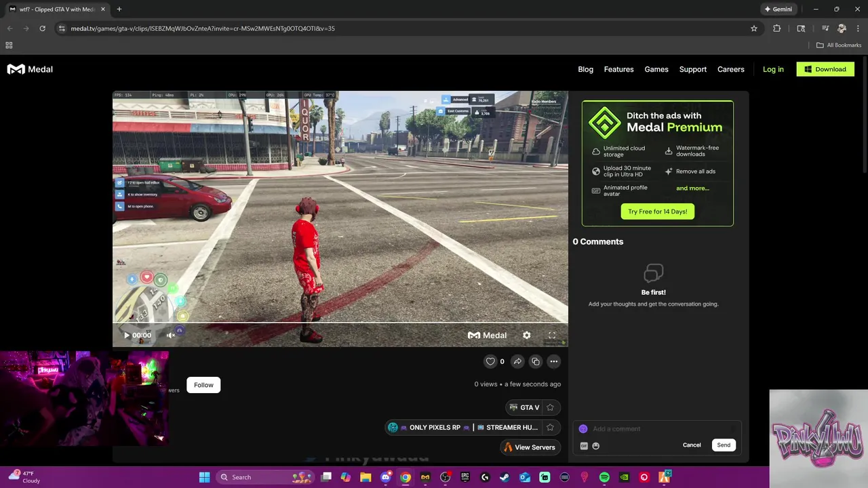
Task: Open Chrome profile avatar
Action: coord(842,28)
